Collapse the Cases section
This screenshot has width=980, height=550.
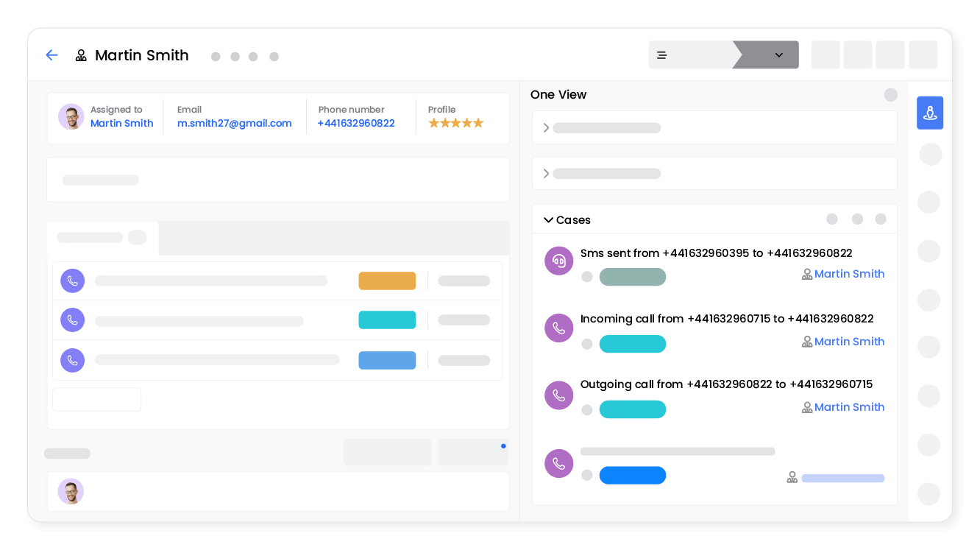click(548, 220)
